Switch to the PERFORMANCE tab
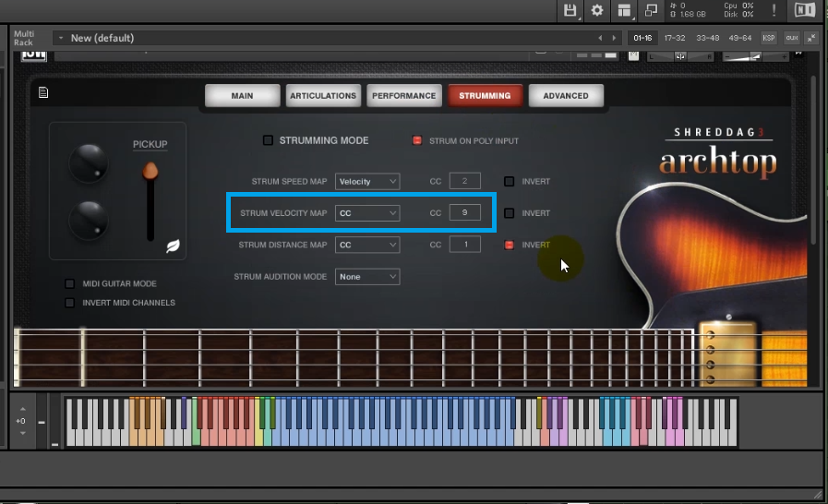 coord(404,96)
